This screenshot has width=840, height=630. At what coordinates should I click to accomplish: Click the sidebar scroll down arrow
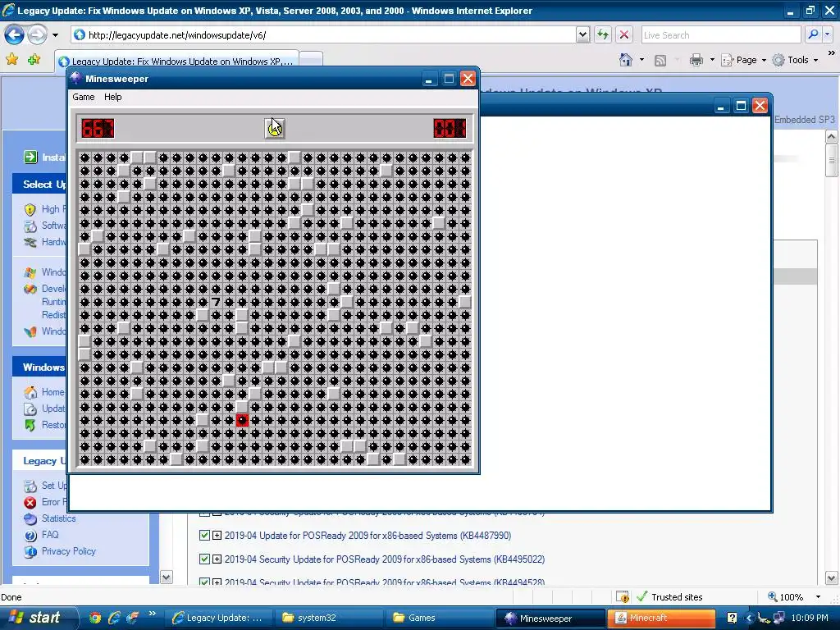tap(167, 577)
